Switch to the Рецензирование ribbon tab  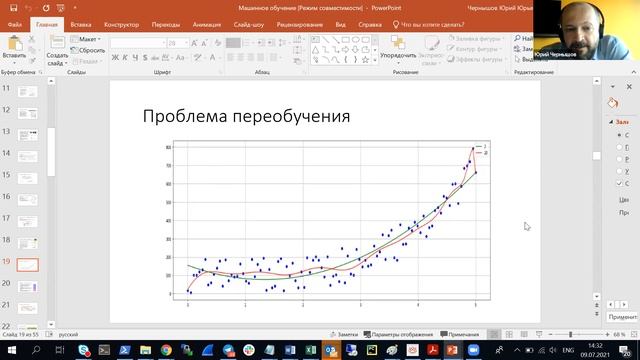coord(300,24)
